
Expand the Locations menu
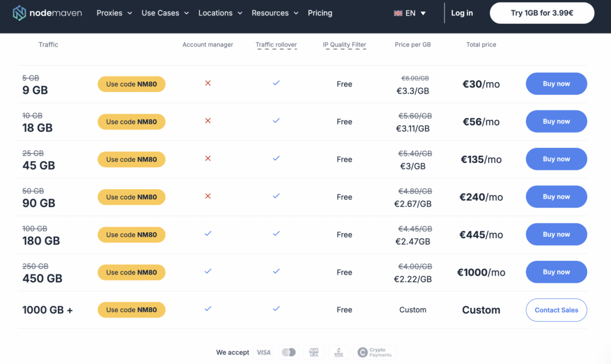220,13
